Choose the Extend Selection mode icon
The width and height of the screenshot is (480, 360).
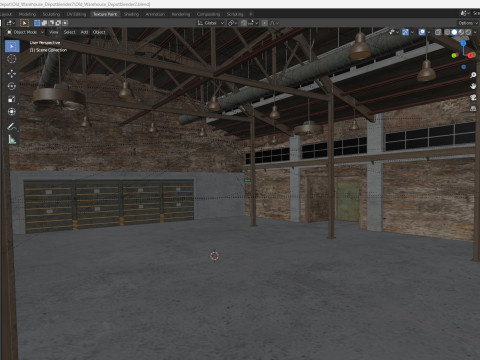click(44, 23)
